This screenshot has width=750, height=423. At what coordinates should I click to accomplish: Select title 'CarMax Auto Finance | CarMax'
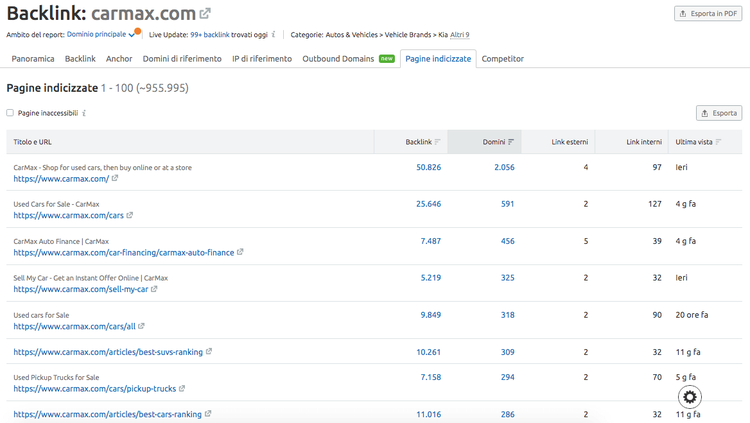pyautogui.click(x=61, y=241)
